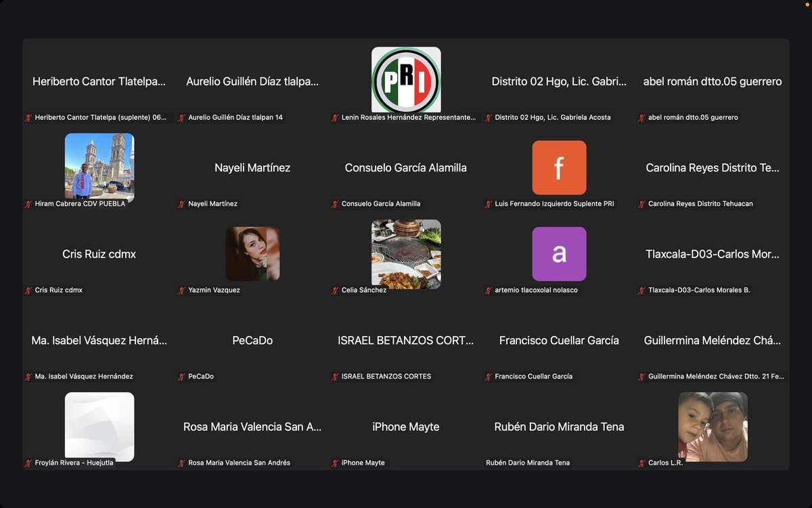Viewport: 812px width, 508px height.
Task: Click the large 'Ma. Isabel Vásquez Herná...' name
Action: click(x=99, y=341)
